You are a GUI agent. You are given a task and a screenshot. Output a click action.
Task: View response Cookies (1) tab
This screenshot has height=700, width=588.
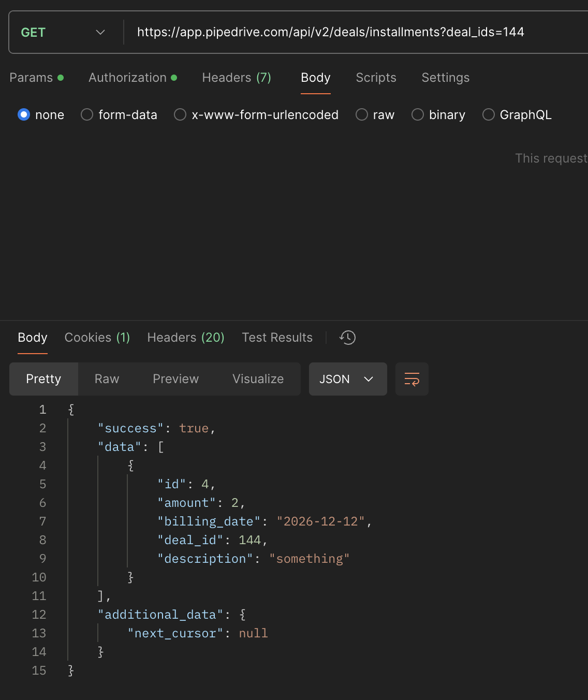97,338
